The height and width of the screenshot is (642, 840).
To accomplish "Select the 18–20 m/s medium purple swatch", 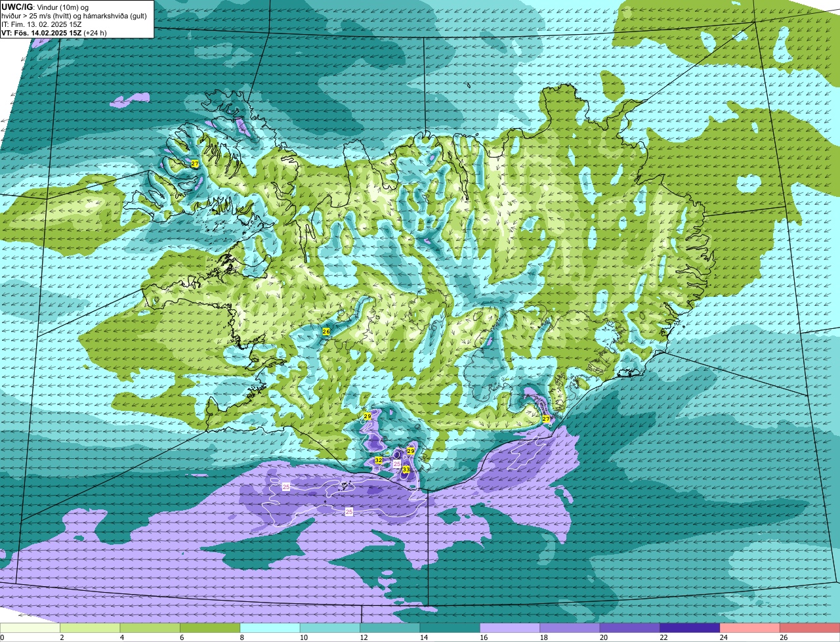I will pyautogui.click(x=570, y=628).
